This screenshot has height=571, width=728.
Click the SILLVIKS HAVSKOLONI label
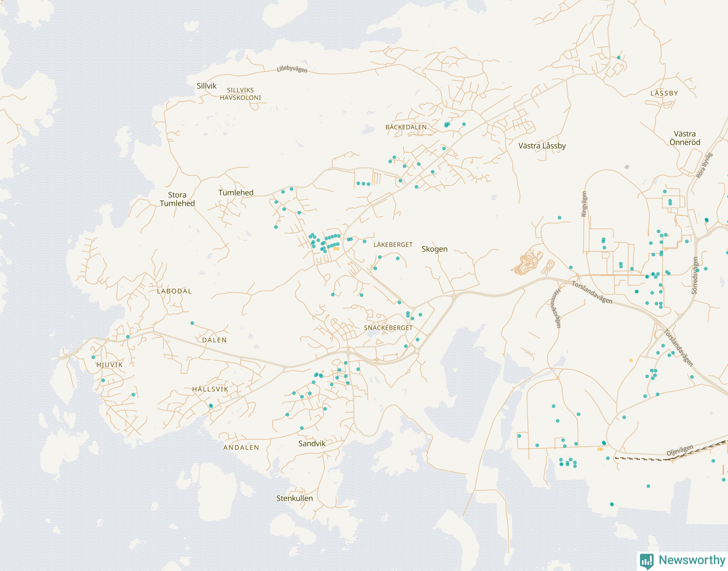pyautogui.click(x=240, y=94)
